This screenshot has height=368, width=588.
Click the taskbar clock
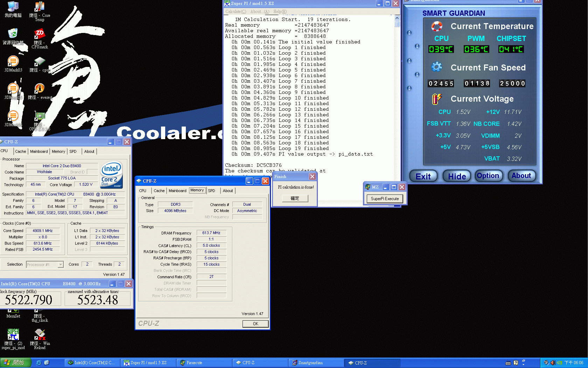pos(574,363)
